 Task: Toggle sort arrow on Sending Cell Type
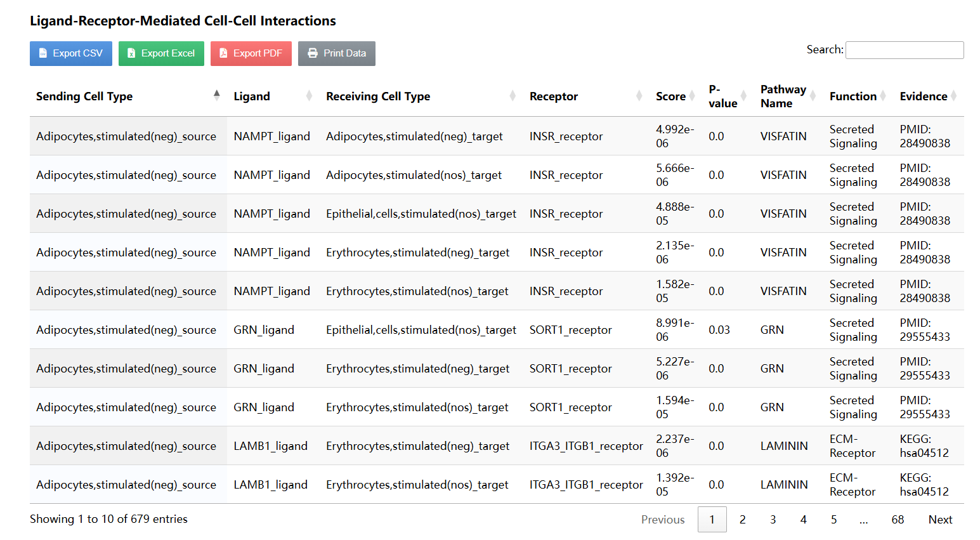[x=217, y=96]
